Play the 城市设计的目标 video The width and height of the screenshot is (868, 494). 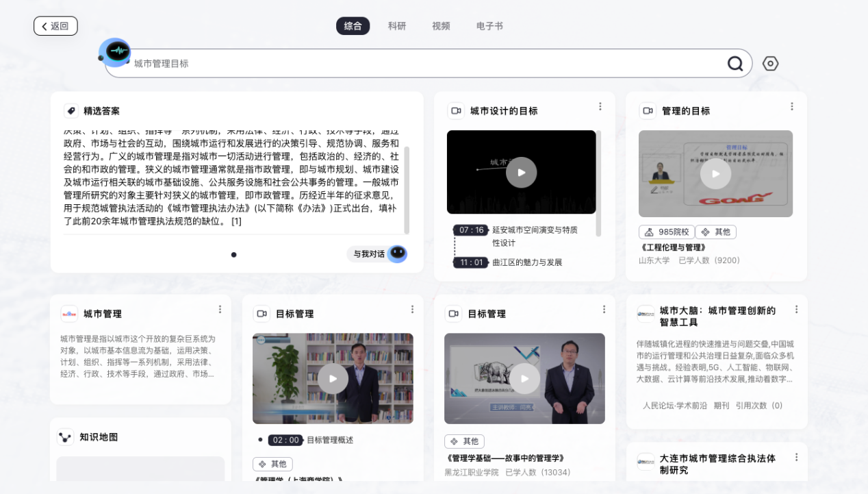click(x=521, y=172)
